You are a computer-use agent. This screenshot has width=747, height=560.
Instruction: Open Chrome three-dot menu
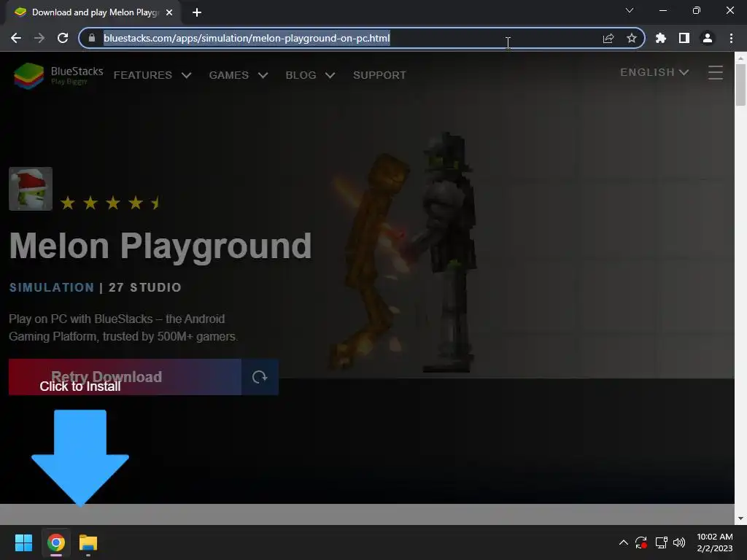(x=731, y=38)
